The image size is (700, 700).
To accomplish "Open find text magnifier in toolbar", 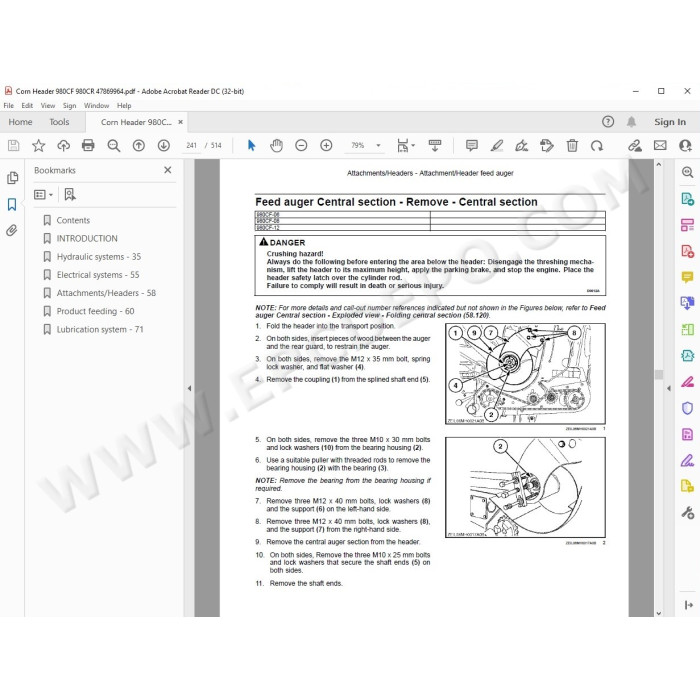I will (113, 146).
